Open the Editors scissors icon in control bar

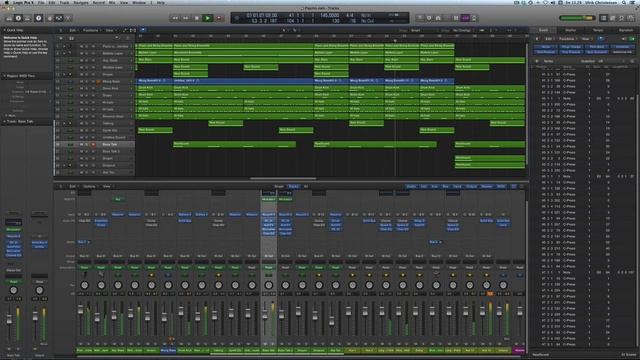pos(68,18)
